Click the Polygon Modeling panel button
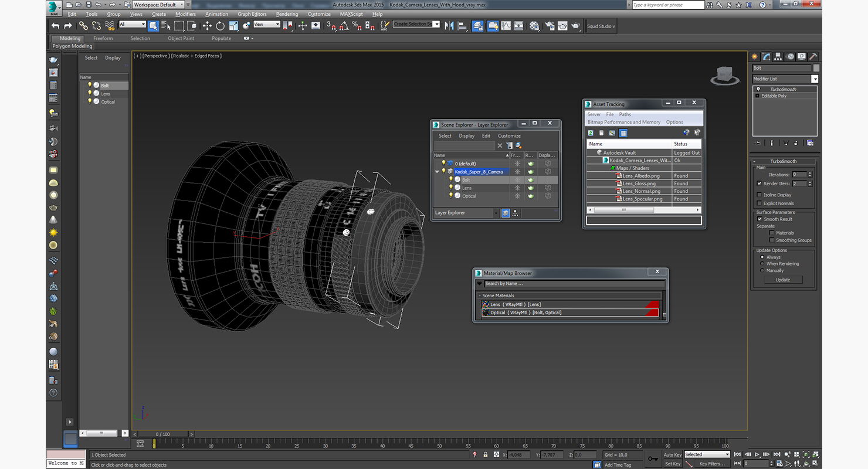Screen dimensions: 868x469 [72, 46]
